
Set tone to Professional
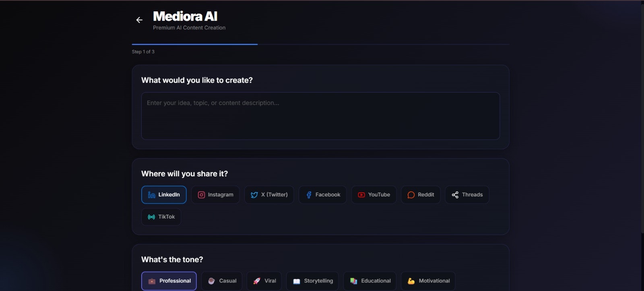tap(169, 281)
